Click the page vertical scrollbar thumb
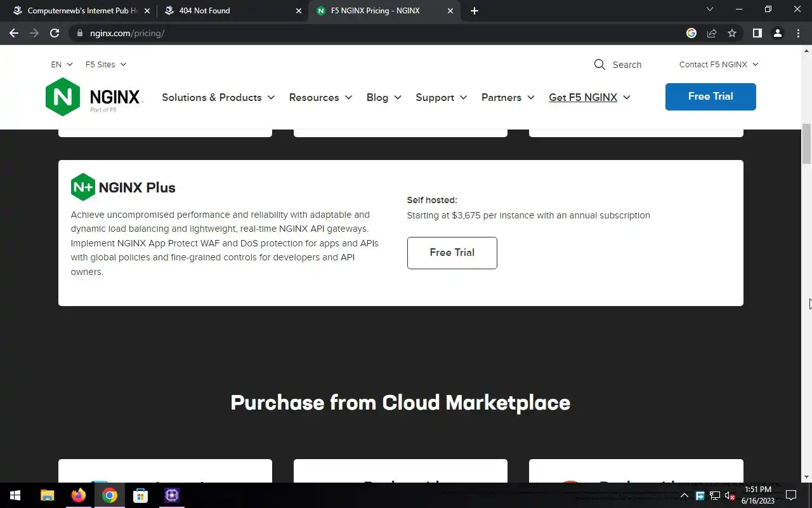Screen dimensions: 812x508 807,144
